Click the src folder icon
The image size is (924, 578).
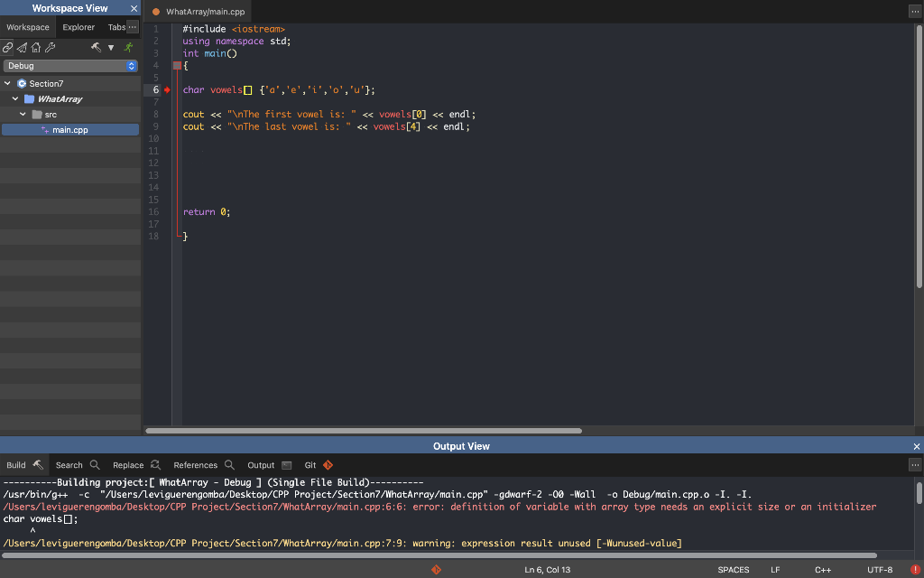36,115
